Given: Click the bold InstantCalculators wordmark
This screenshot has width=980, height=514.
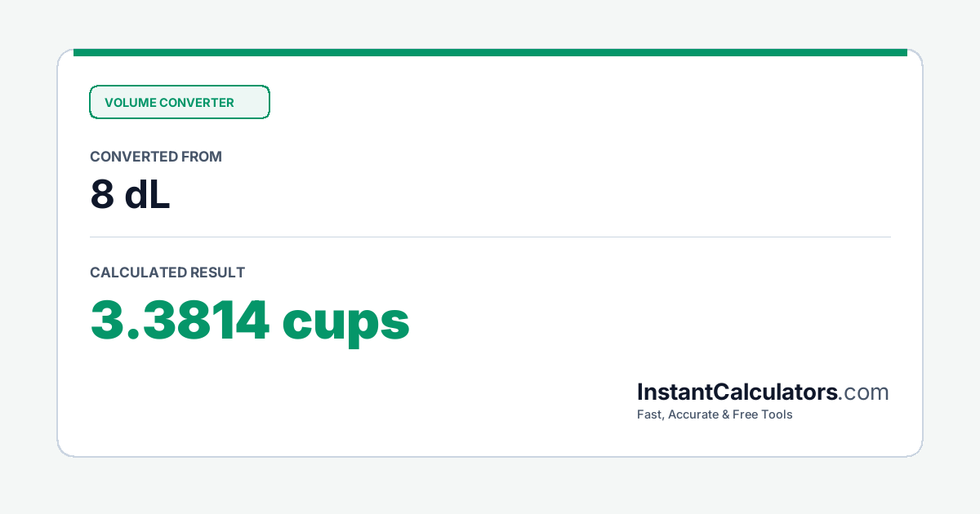Looking at the screenshot, I should coord(737,392).
